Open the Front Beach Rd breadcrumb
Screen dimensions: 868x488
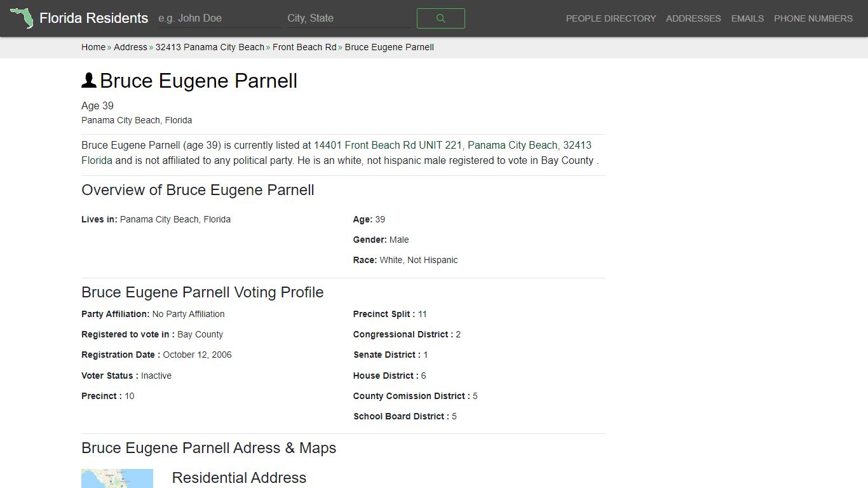(304, 47)
